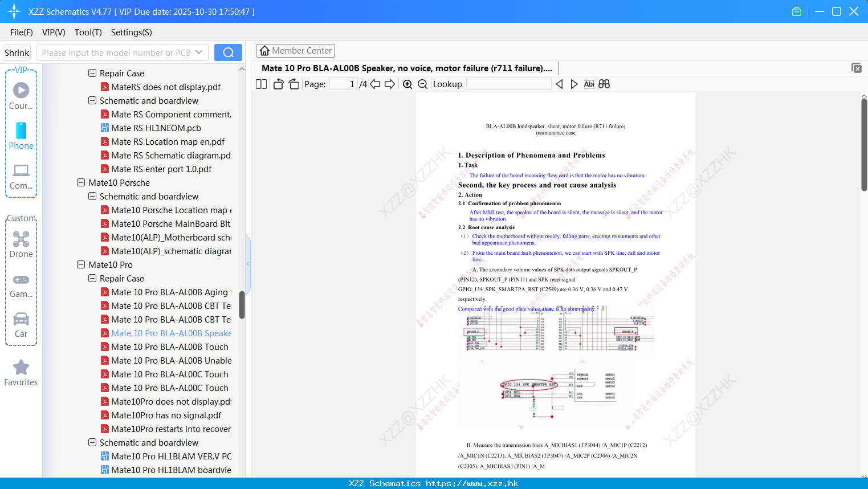Open Mate10 Porsche MainBoard Bit file
The height and width of the screenshot is (489, 868).
[x=166, y=223]
